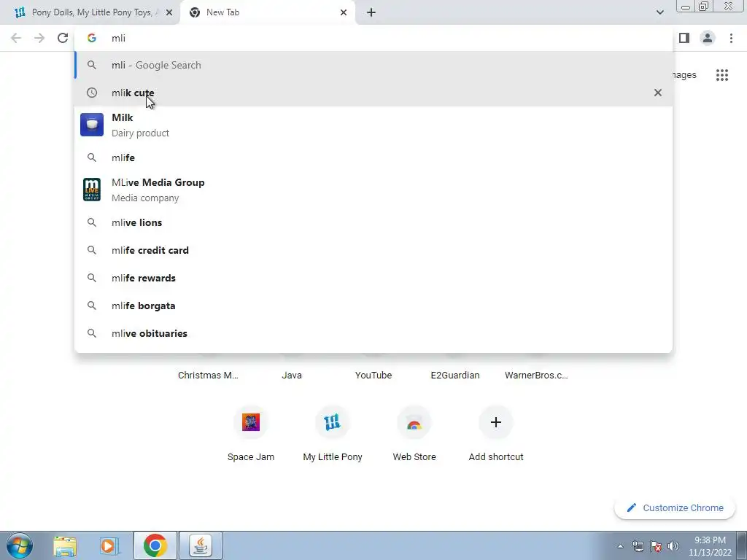Click the history clock icon beside 'mlik cute'
This screenshot has width=747, height=560.
coord(91,93)
